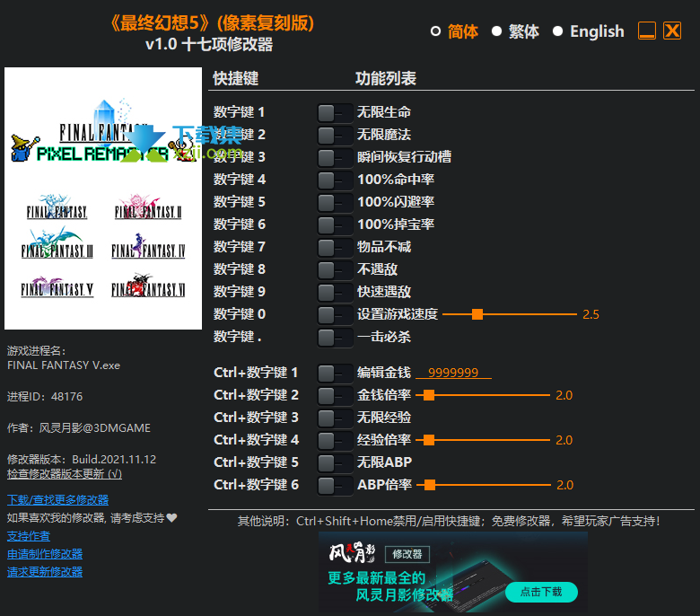Click the Final Fantasy II logo

pos(148,207)
